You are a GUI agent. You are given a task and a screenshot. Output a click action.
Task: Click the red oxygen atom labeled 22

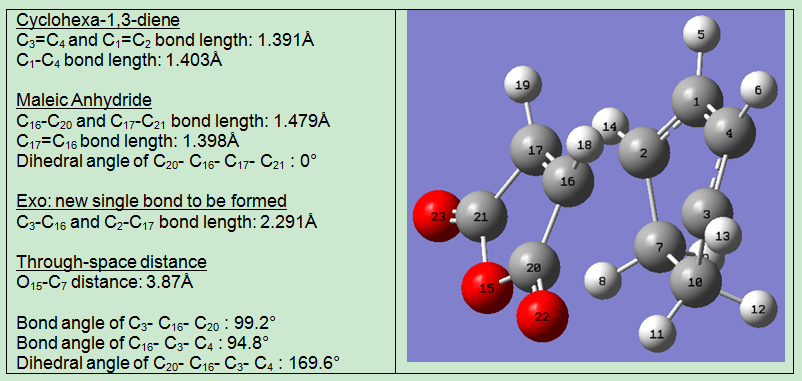(x=542, y=317)
